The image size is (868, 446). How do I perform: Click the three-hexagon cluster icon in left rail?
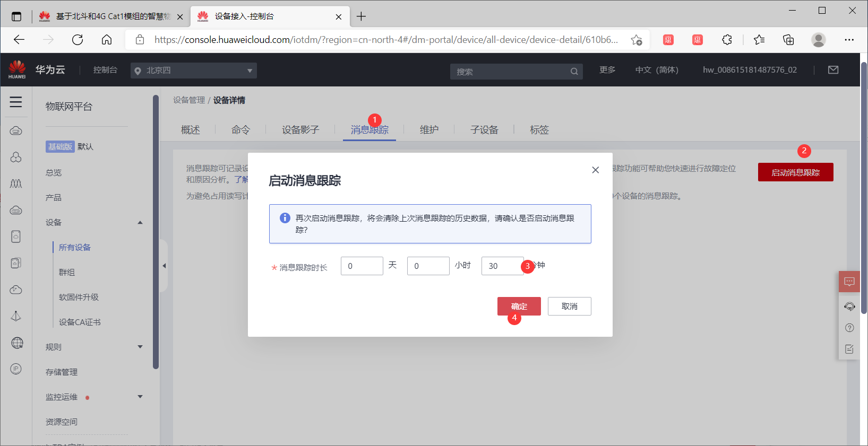[x=16, y=157]
